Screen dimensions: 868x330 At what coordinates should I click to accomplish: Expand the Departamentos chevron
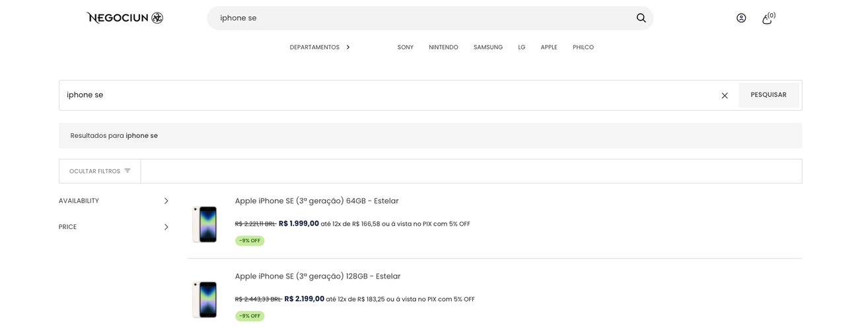pos(348,48)
